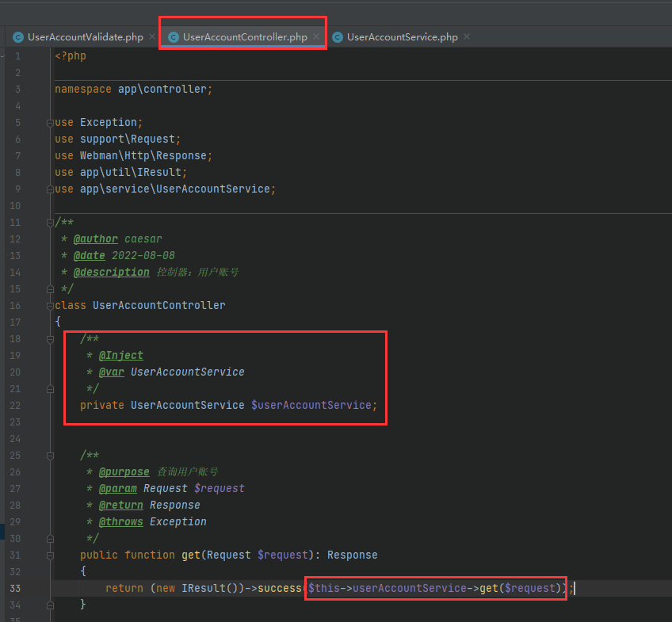The image size is (672, 622).
Task: Click the 'use app\util\IResult;' import
Action: tap(121, 172)
